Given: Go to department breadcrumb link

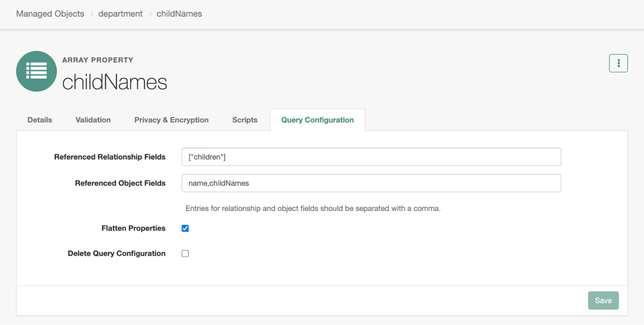Looking at the screenshot, I should point(120,14).
